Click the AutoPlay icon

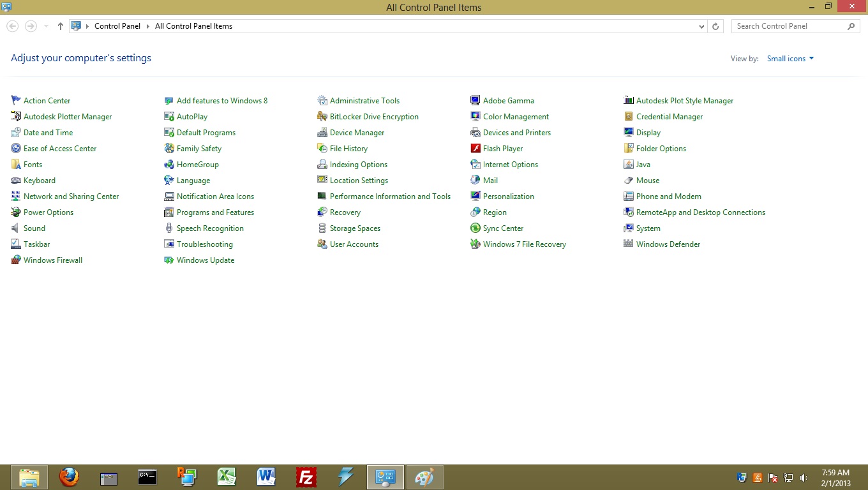pyautogui.click(x=169, y=117)
